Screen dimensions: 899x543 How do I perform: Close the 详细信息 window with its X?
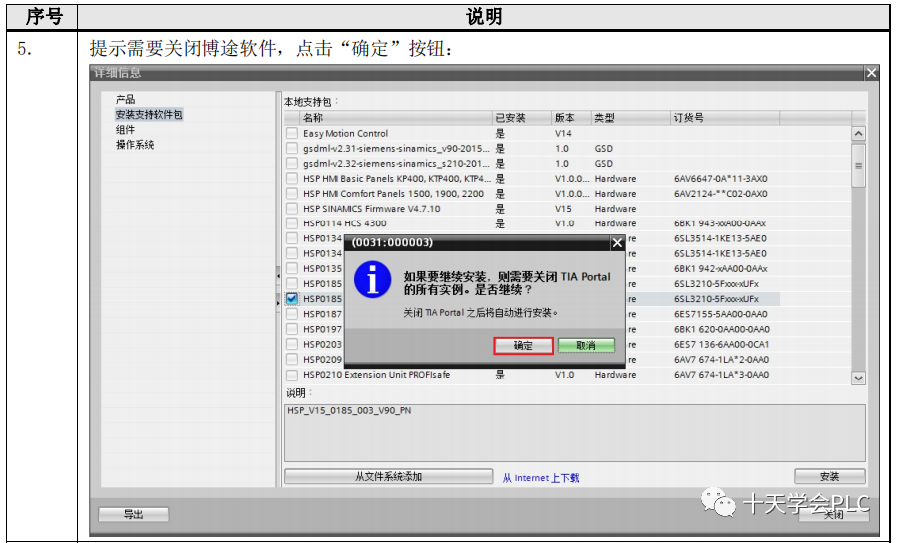tap(871, 73)
